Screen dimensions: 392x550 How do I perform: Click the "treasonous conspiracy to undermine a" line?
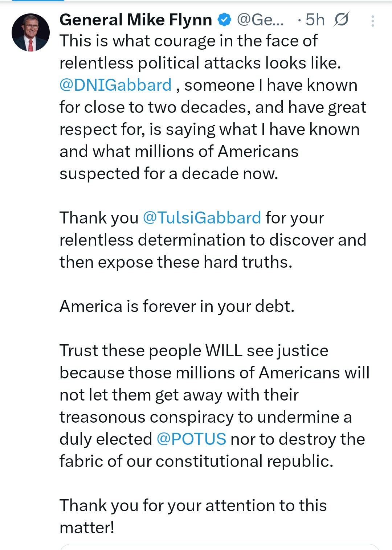(x=205, y=417)
